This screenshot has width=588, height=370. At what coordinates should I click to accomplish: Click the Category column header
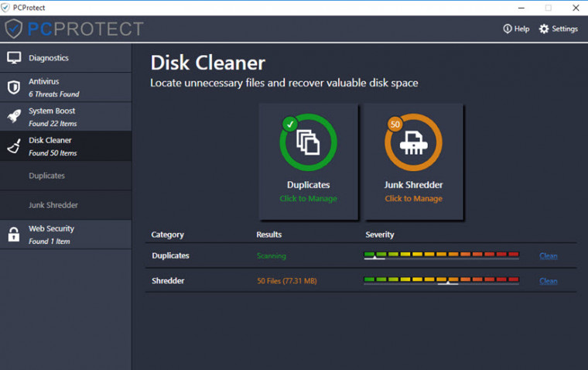click(167, 235)
